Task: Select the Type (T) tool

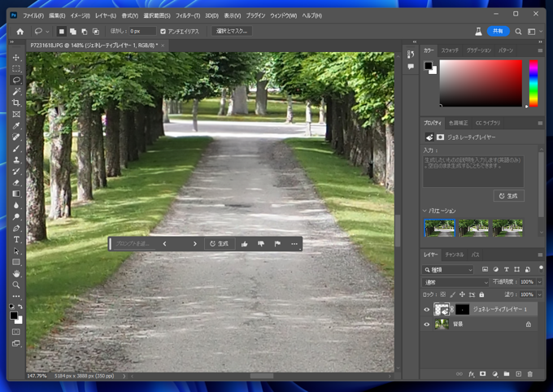Action: click(16, 240)
